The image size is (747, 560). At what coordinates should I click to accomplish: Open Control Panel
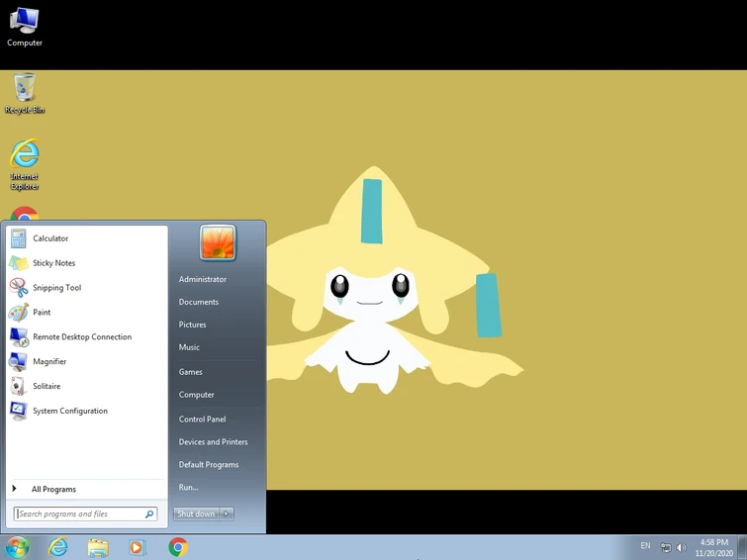[x=202, y=419]
